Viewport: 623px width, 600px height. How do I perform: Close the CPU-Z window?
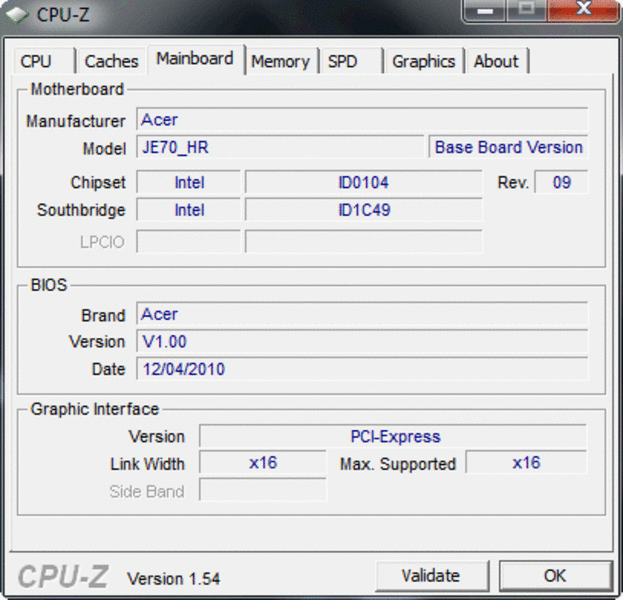(x=583, y=10)
